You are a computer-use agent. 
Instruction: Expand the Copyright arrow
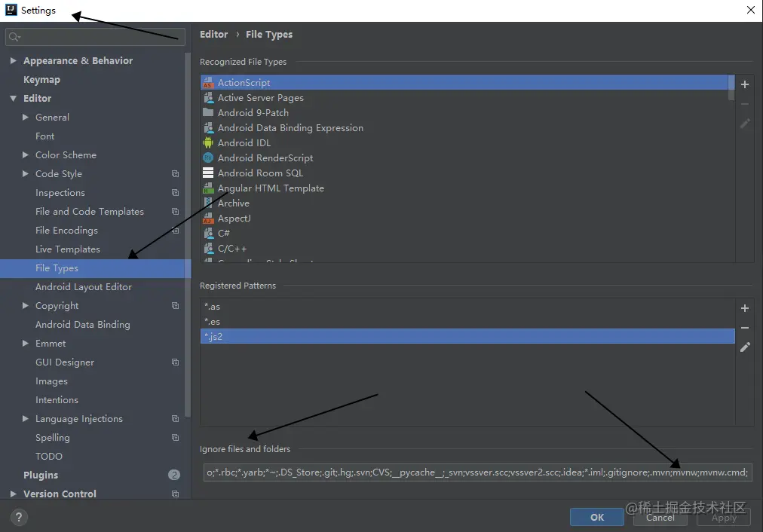[26, 305]
